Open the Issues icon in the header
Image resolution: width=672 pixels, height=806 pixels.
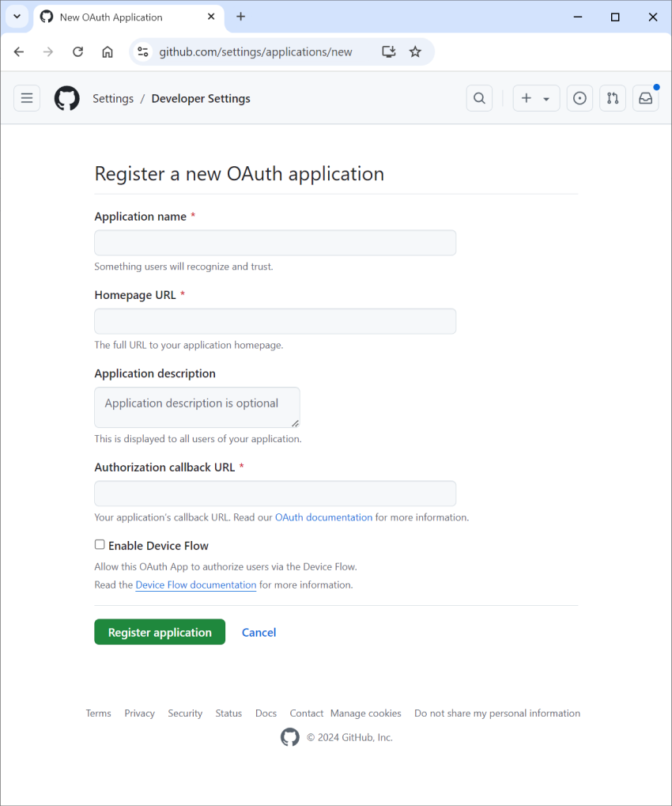click(580, 98)
